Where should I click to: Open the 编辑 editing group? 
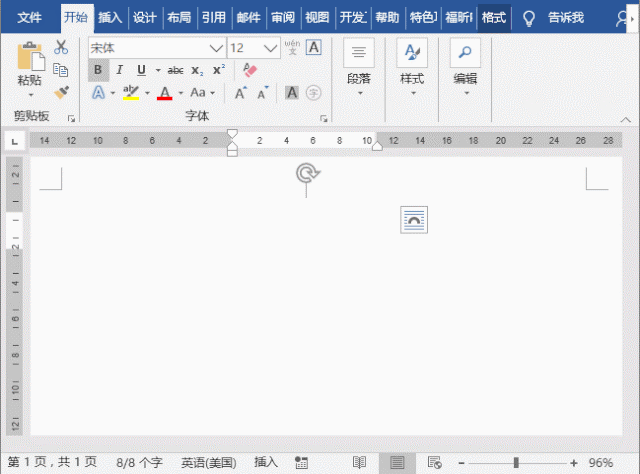click(x=465, y=68)
